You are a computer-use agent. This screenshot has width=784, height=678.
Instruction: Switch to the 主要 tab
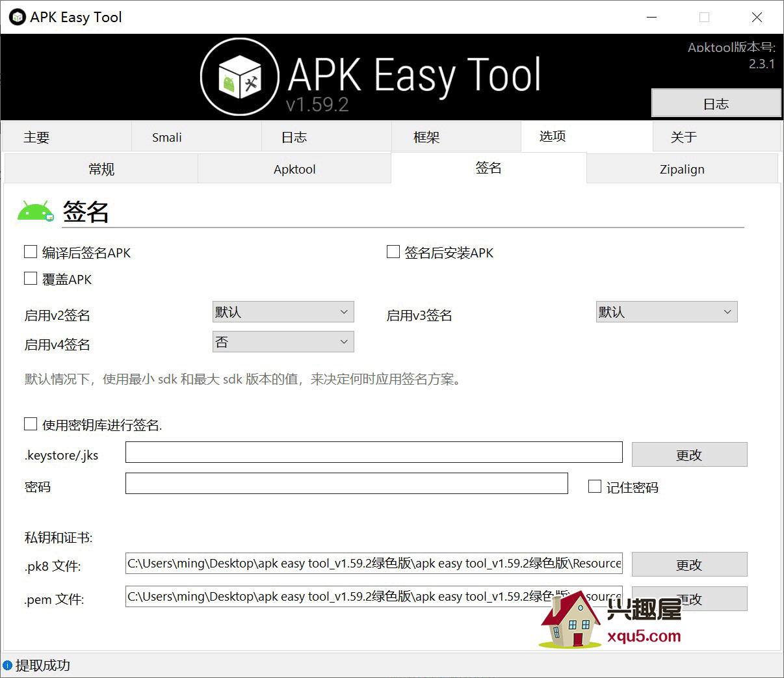[67, 137]
